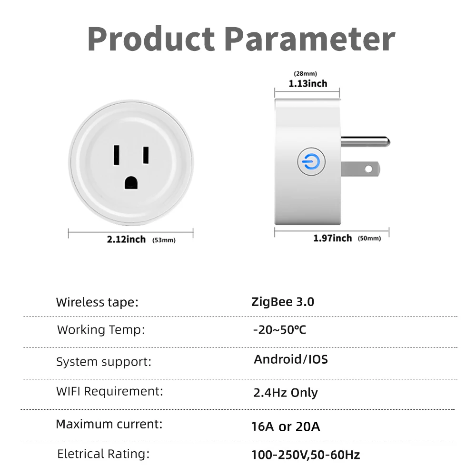Click the Android/IOS system support value
The width and height of the screenshot is (476, 476).
coord(291,359)
